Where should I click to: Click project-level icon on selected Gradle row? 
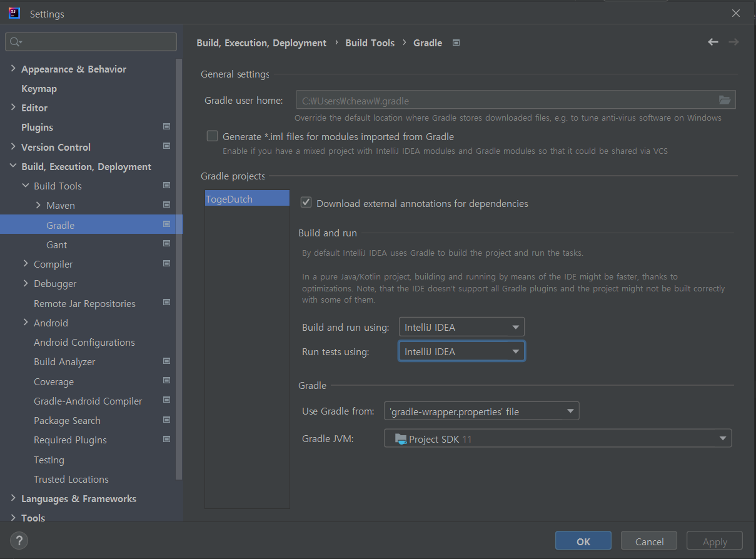[x=166, y=224]
